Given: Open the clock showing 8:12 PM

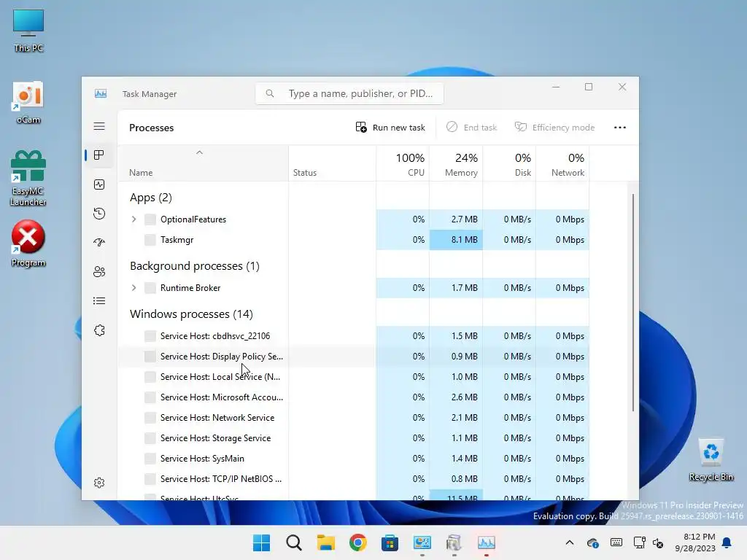Looking at the screenshot, I should [695, 542].
